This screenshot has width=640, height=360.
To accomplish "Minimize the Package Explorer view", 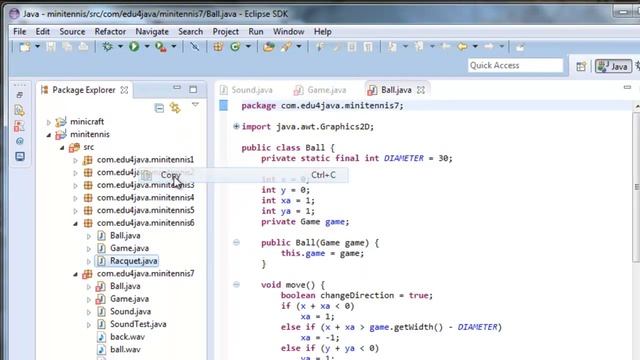I will (x=177, y=88).
